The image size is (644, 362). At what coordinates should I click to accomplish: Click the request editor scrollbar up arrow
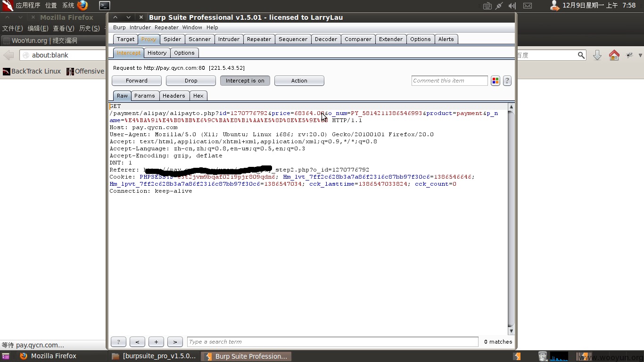[511, 107]
